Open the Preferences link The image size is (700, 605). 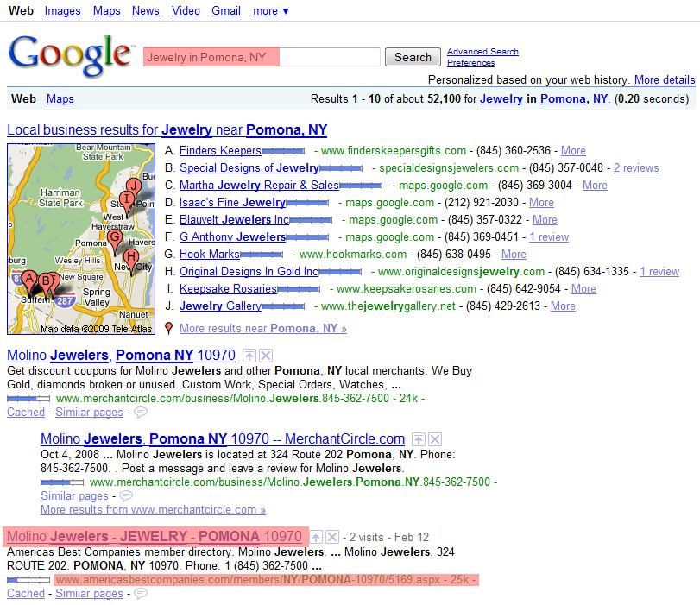pos(470,63)
